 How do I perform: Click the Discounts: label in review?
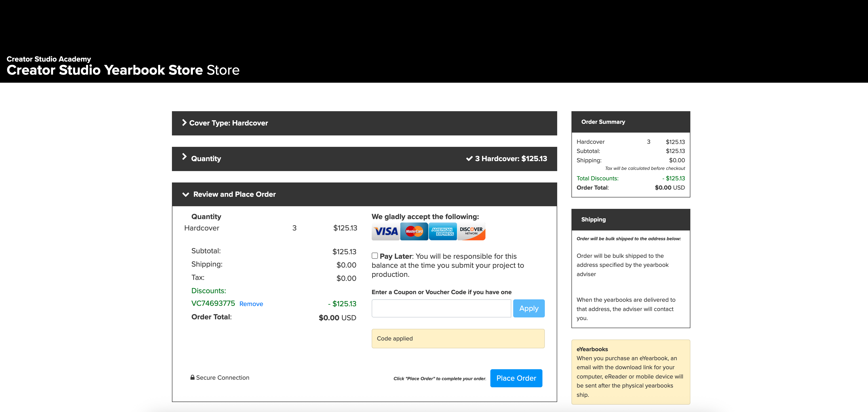coord(209,291)
